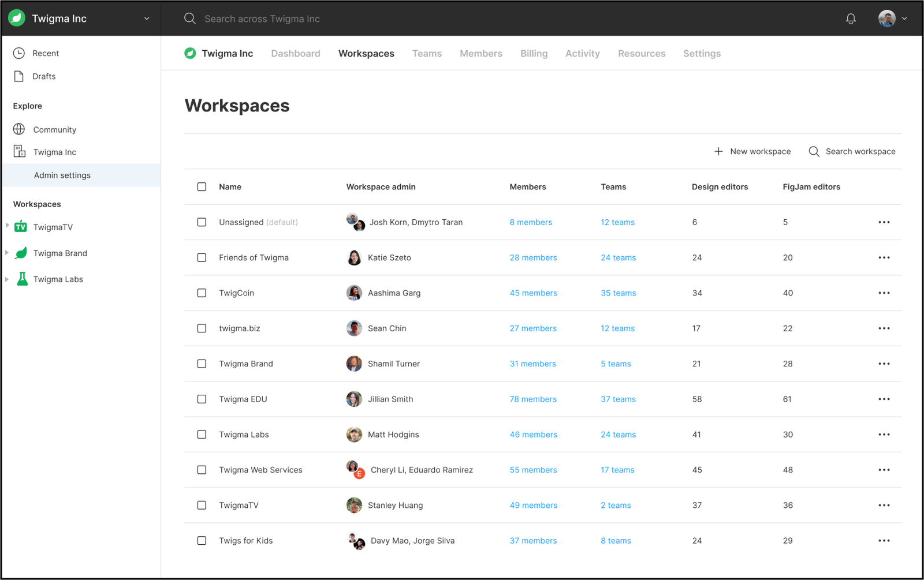This screenshot has height=580, width=924.
Task: Check the Twigma Web Services checkbox
Action: 202,470
